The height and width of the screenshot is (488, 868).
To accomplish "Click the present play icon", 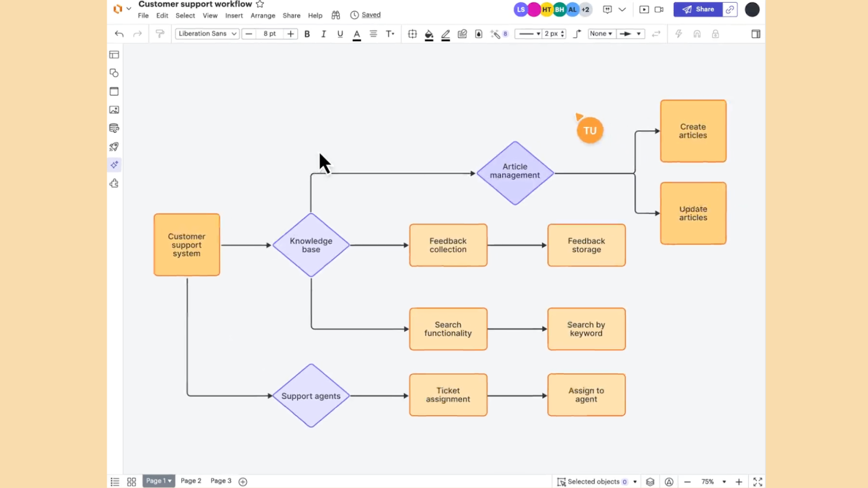I will coord(644,9).
